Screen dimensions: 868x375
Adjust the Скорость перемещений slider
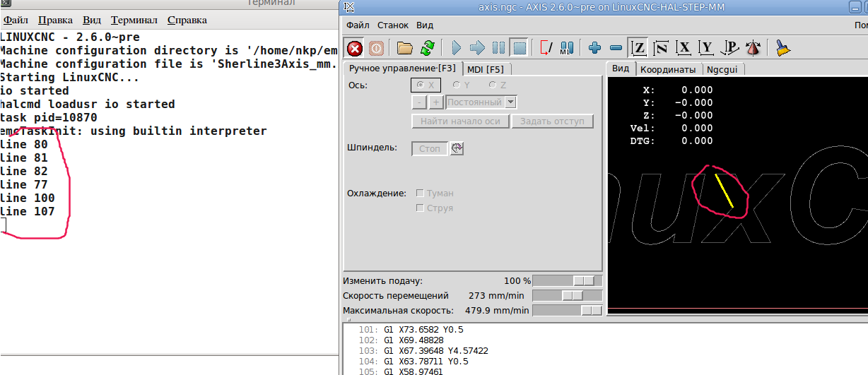point(568,295)
